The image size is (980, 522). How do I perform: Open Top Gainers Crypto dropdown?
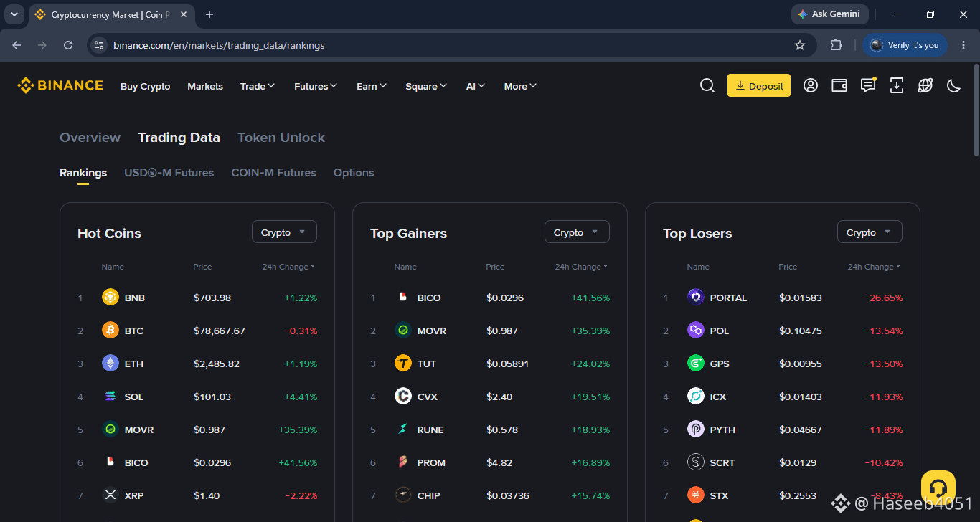click(577, 232)
